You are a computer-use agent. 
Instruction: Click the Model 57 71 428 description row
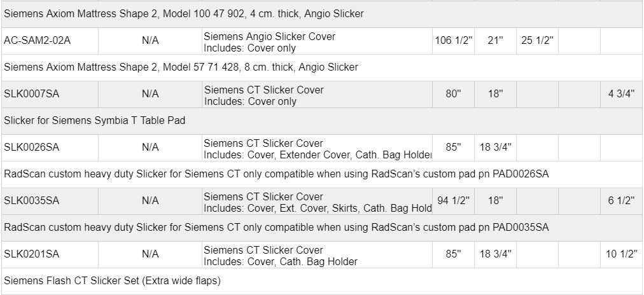pos(181,67)
